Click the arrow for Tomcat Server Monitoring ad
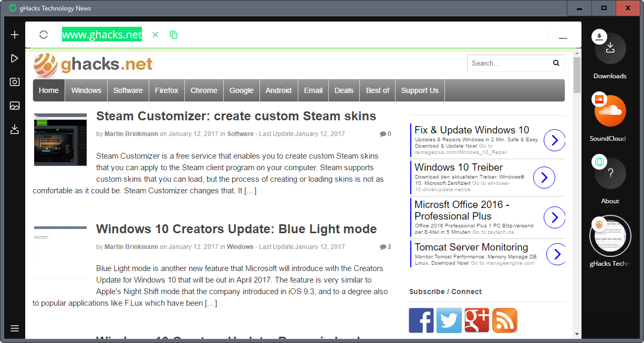Image resolution: width=644 pixels, height=343 pixels. pyautogui.click(x=556, y=255)
